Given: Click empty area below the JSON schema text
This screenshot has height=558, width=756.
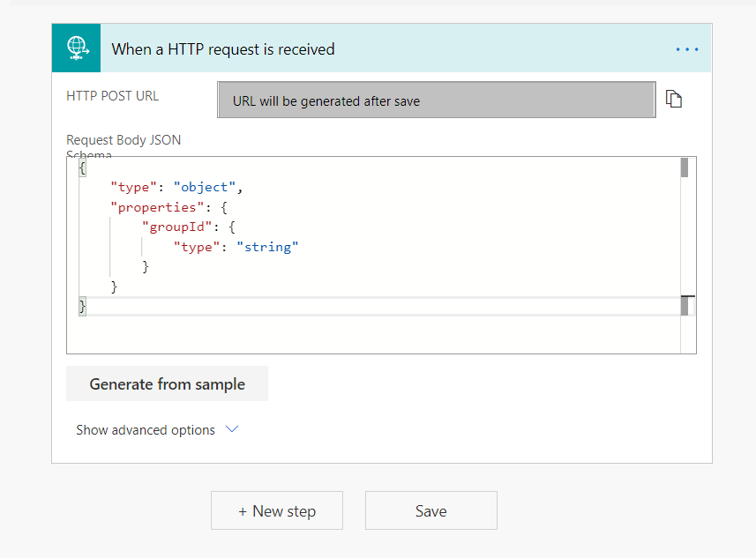Looking at the screenshot, I should pyautogui.click(x=371, y=335).
